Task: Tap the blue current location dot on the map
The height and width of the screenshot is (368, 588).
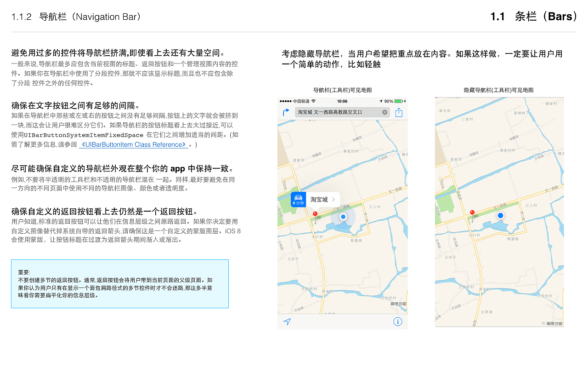Action: pyautogui.click(x=343, y=216)
